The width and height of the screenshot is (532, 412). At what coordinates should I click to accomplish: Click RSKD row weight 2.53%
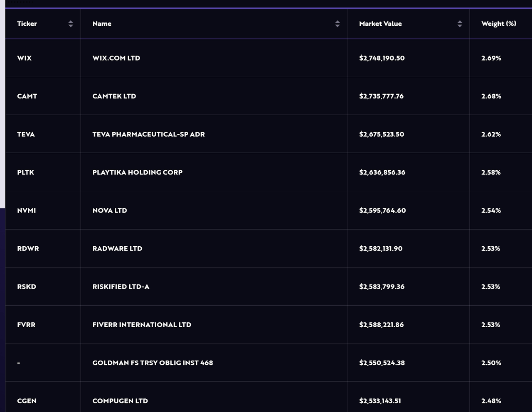(x=490, y=287)
